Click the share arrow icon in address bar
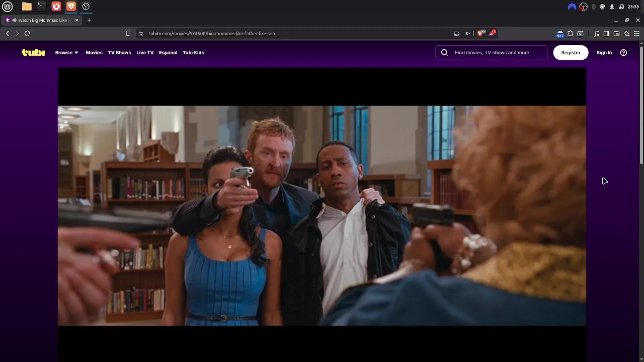The height and width of the screenshot is (362, 644). coord(467,33)
